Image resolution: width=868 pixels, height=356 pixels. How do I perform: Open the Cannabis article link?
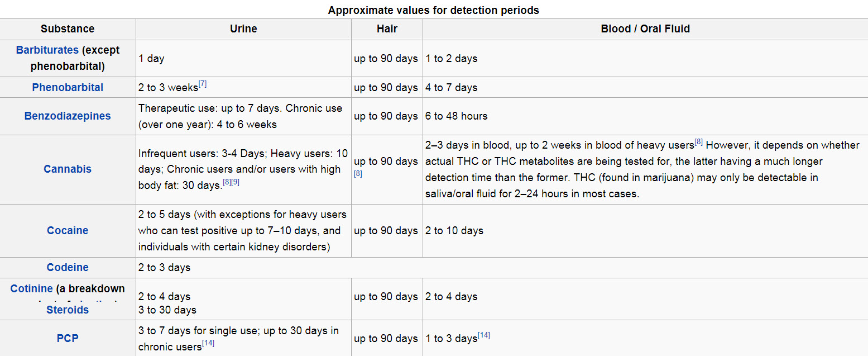[68, 169]
